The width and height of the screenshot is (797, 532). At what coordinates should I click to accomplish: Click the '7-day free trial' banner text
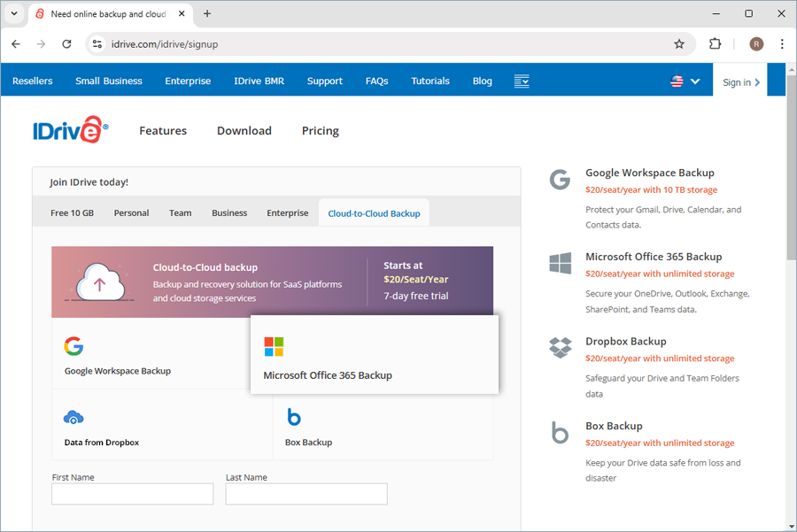click(x=416, y=296)
